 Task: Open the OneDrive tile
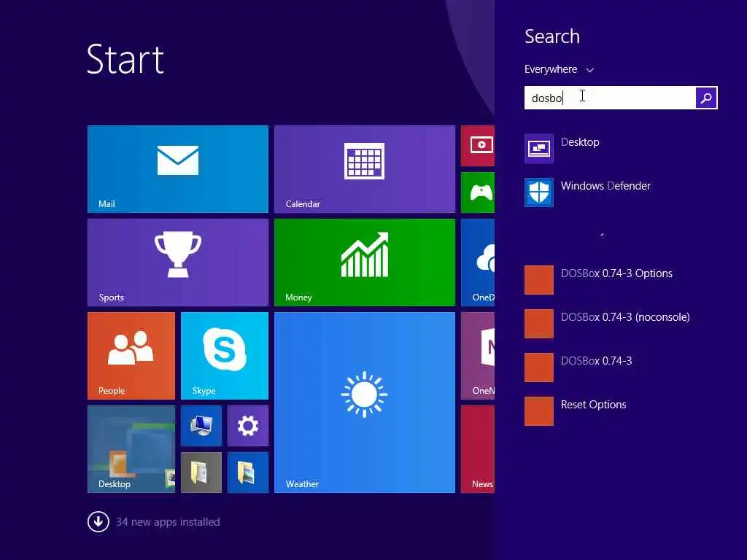478,262
